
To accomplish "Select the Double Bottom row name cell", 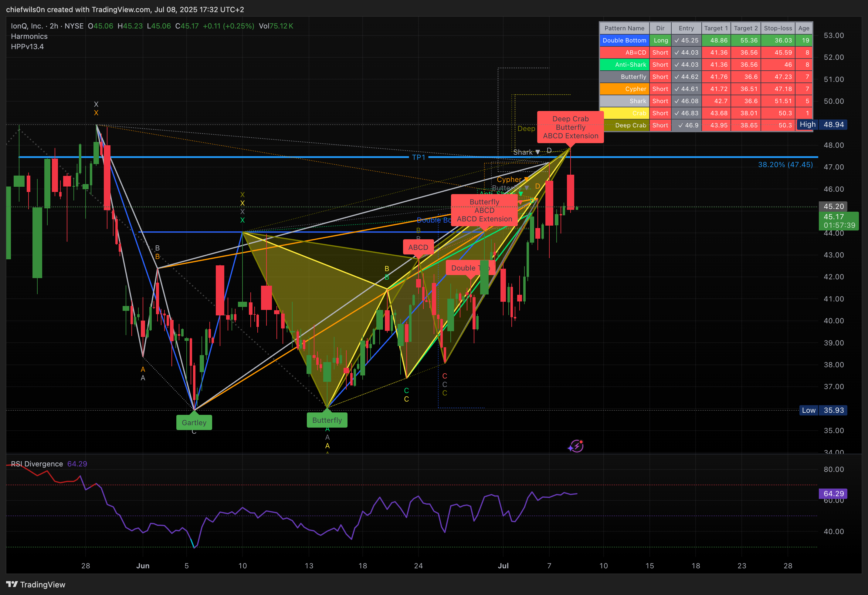I will click(624, 40).
